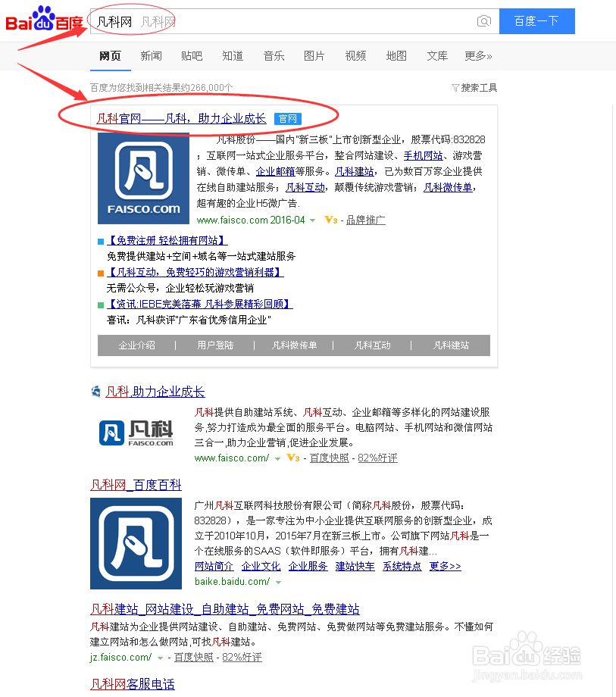
Task: Click V3 icon beside 品牌推广
Action: [331, 220]
